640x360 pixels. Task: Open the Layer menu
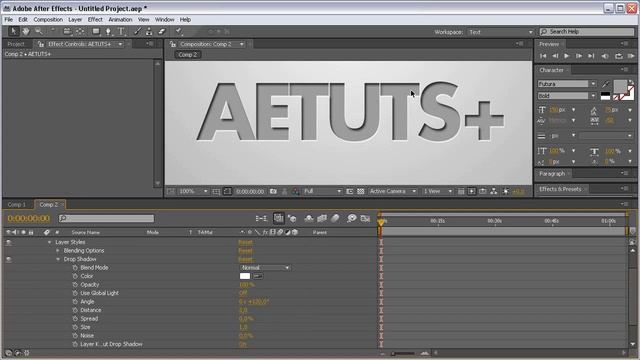click(x=75, y=20)
